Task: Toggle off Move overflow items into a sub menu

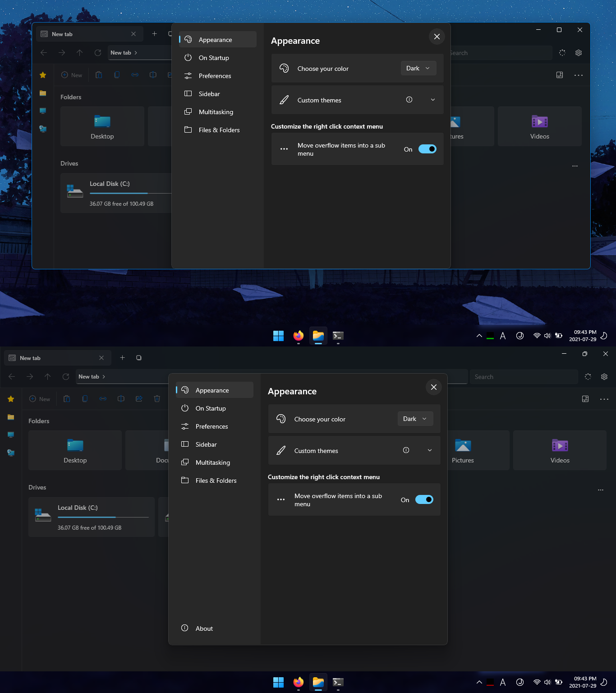Action: pos(424,499)
